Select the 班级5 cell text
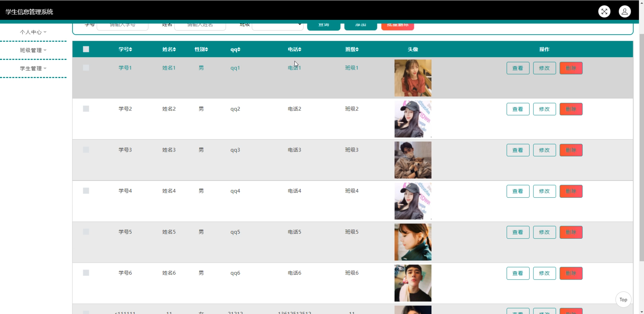The image size is (644, 314). (352, 232)
